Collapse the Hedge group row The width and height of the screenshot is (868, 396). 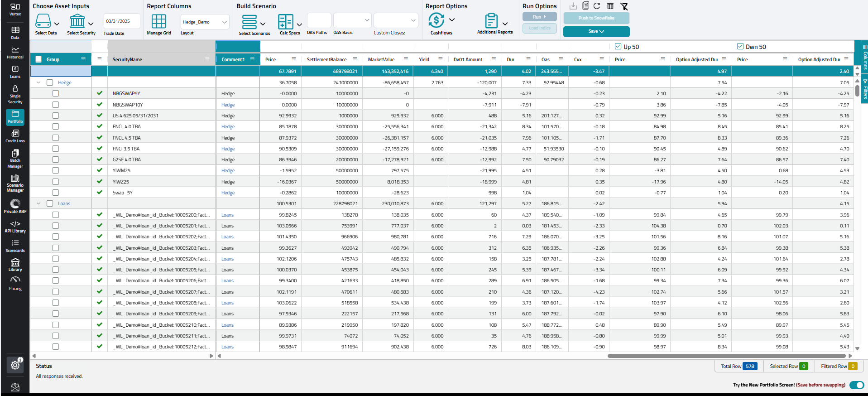(38, 82)
